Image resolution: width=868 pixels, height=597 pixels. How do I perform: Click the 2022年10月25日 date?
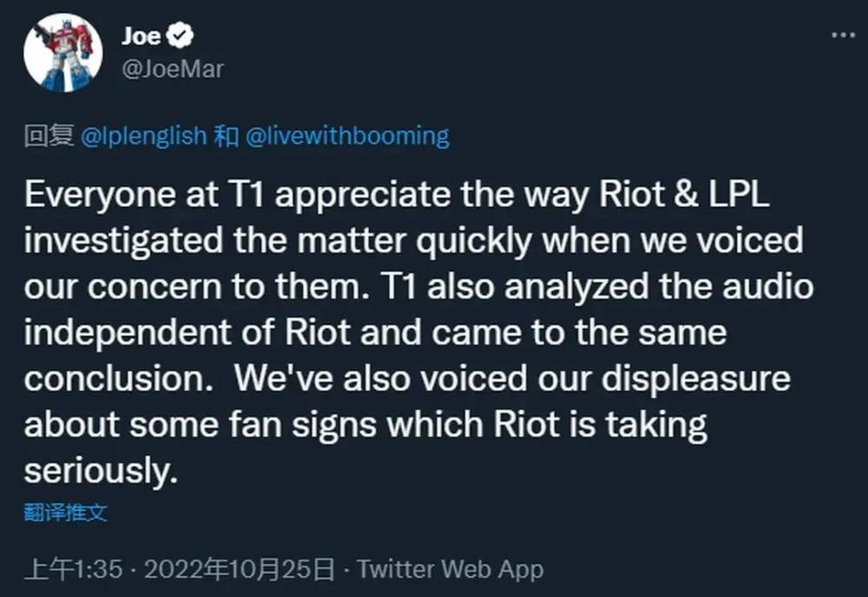tap(239, 569)
